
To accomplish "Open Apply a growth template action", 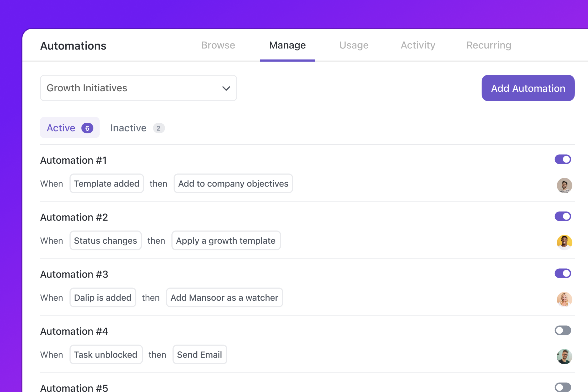I will pos(226,241).
